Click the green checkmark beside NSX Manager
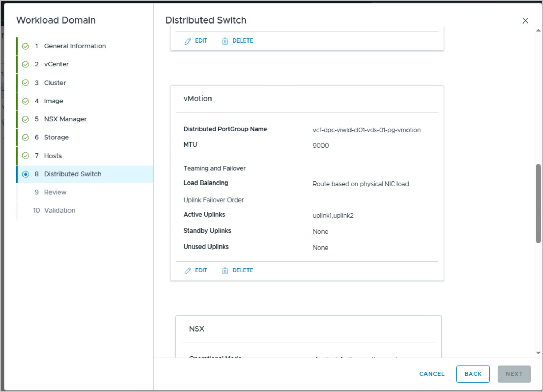The image size is (543, 392). (26, 119)
